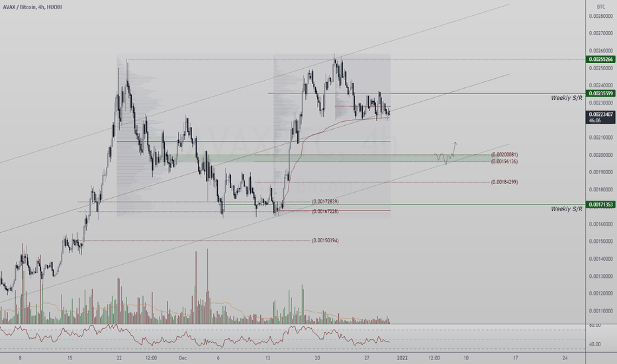Viewport: 617px width, 364px height.
Task: Click the 46:06 candle countdown timer
Action: click(595, 120)
